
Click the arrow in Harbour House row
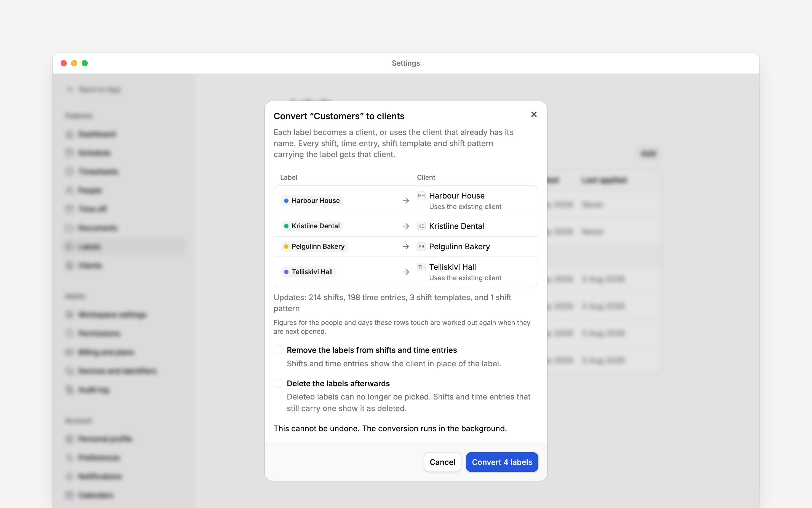tap(406, 201)
